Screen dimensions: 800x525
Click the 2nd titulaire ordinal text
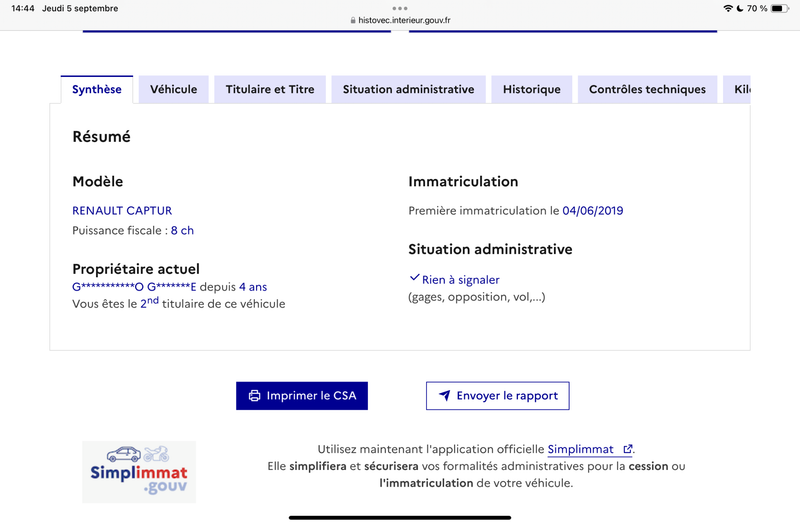click(x=149, y=303)
